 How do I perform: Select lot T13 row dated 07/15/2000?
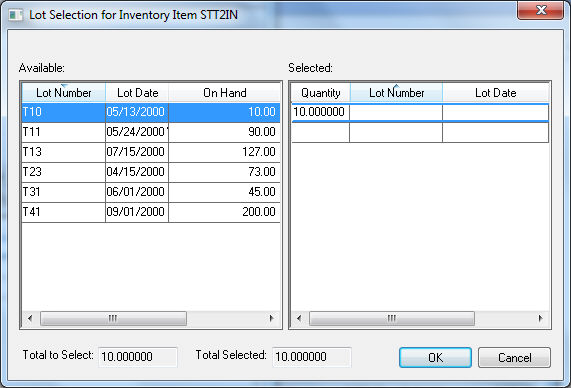(x=151, y=152)
